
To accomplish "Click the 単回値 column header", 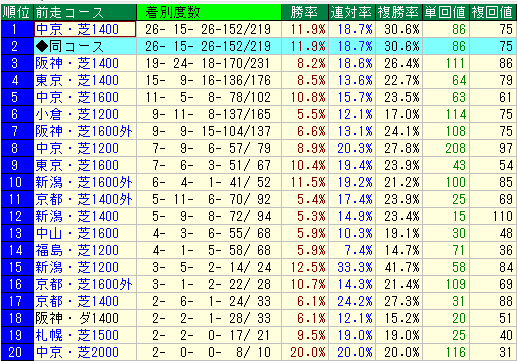I will (x=446, y=12).
